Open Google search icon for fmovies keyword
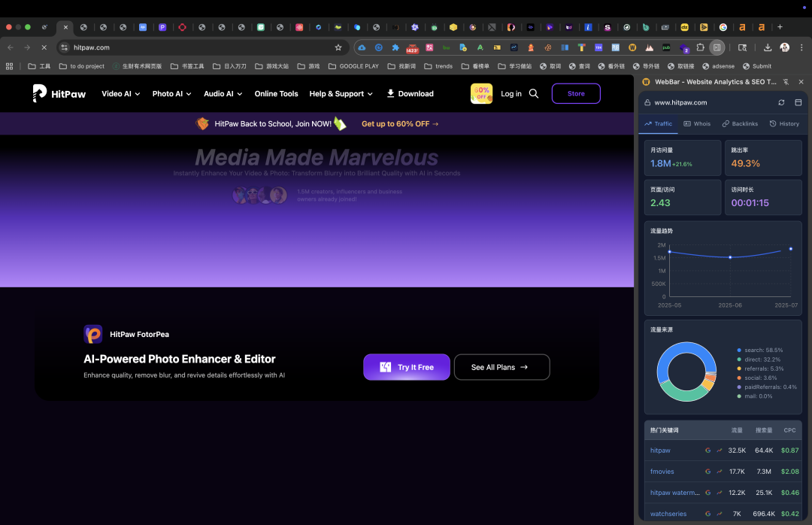Image resolution: width=812 pixels, height=525 pixels. pos(708,472)
